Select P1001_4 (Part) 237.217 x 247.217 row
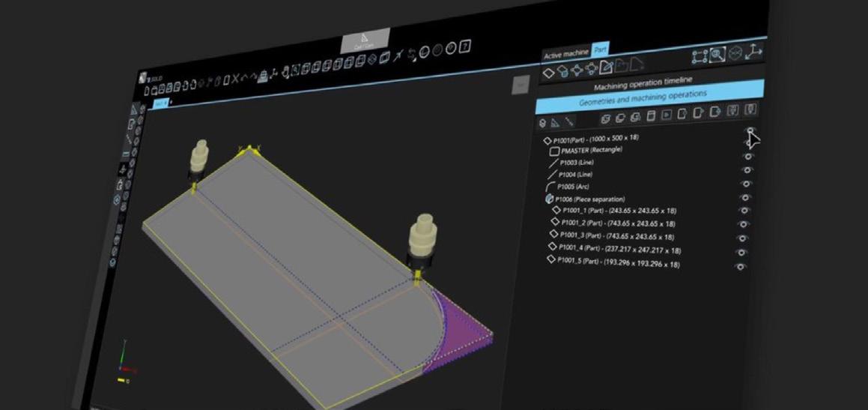868x410 pixels. tap(614, 249)
